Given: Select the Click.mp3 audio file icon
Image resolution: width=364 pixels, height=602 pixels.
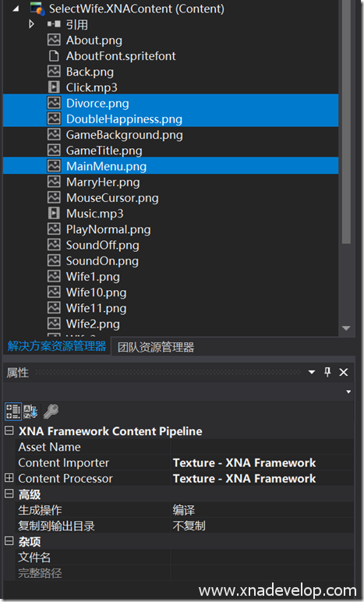Looking at the screenshot, I should (54, 87).
